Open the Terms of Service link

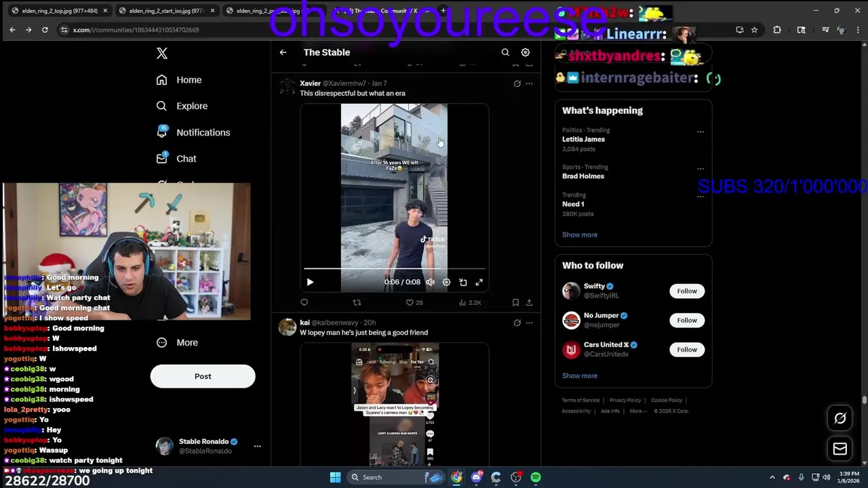580,401
